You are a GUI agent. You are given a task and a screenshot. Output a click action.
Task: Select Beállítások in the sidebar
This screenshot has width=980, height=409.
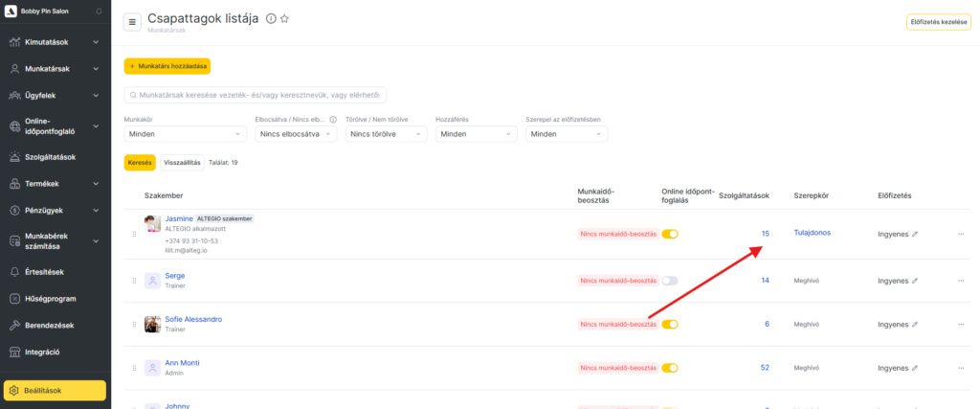point(56,390)
